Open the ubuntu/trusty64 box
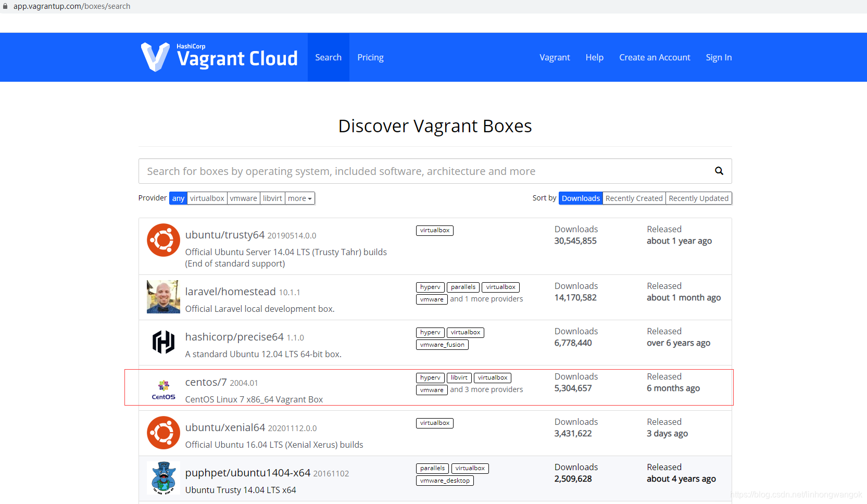 (225, 235)
